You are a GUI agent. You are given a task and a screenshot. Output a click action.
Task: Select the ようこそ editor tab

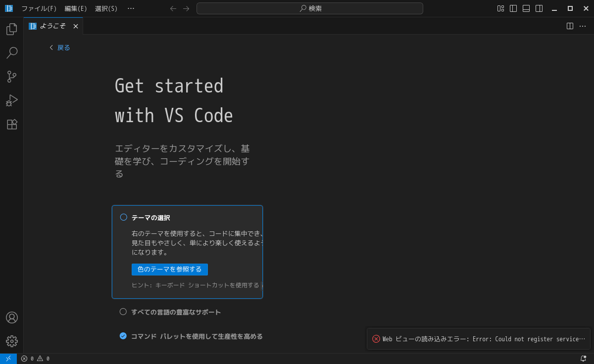click(53, 26)
